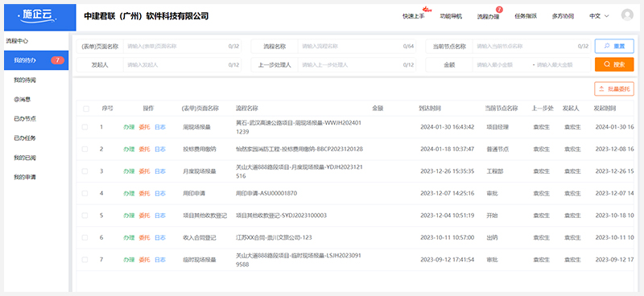Click 办理 for row 5 项目其他收款登记
Image resolution: width=644 pixels, height=296 pixels.
(x=129, y=216)
